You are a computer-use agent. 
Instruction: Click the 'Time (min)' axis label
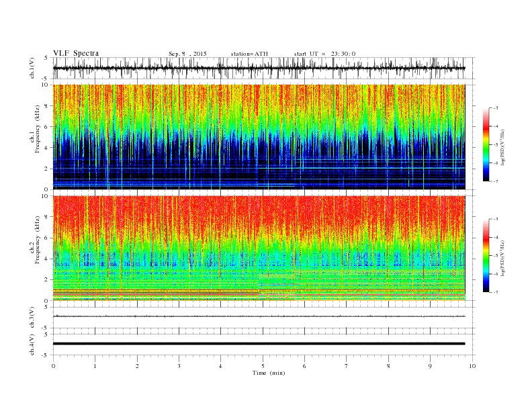269,373
